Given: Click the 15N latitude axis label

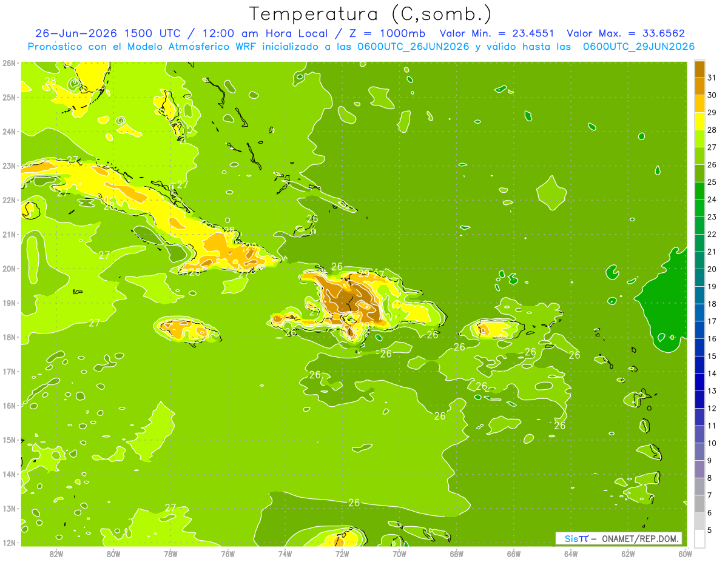Looking at the screenshot, I should tap(9, 440).
